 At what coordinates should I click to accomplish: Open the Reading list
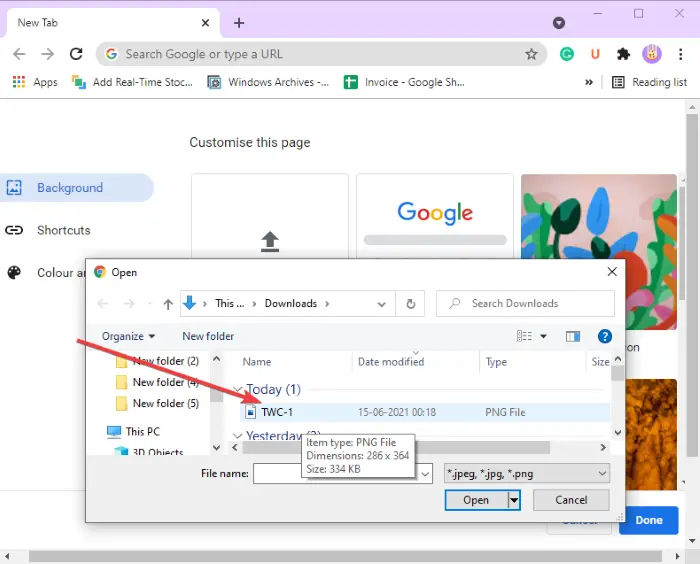coord(649,82)
